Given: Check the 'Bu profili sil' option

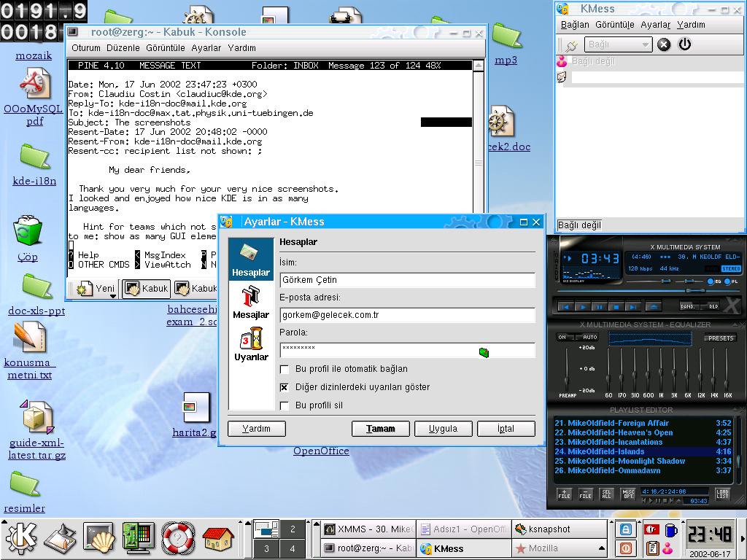Looking at the screenshot, I should click(285, 406).
